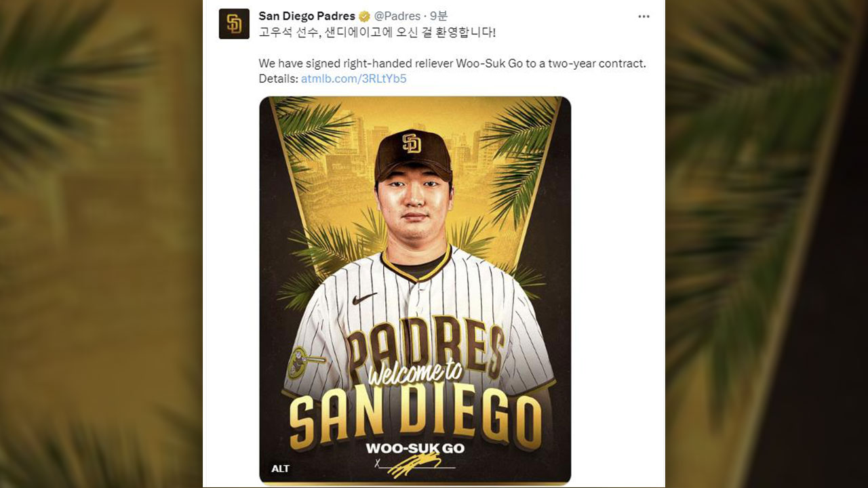Click the SD logo on the player's cap
Viewport: 868px width, 488px height.
[412, 143]
